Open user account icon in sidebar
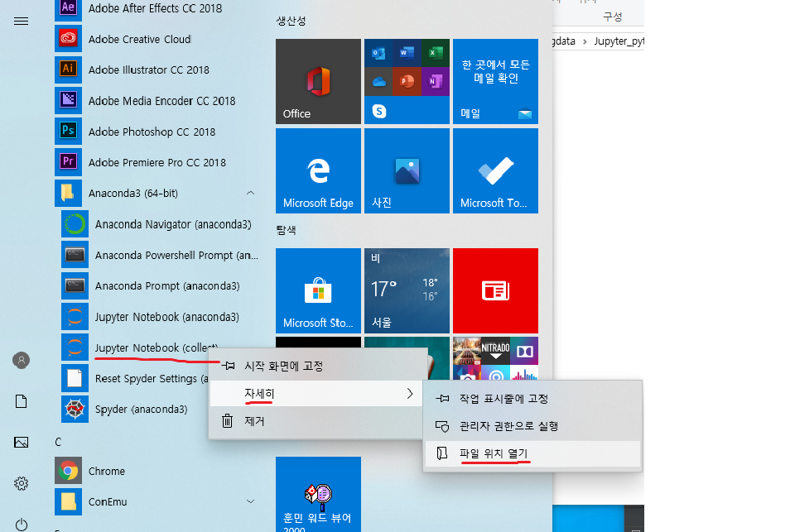 coord(21,360)
